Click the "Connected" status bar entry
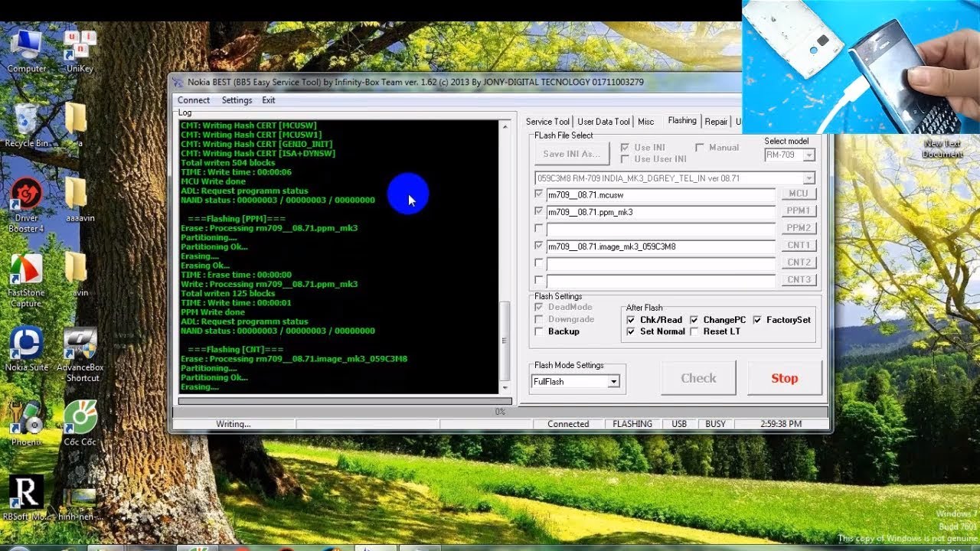The image size is (980, 551). [x=568, y=424]
